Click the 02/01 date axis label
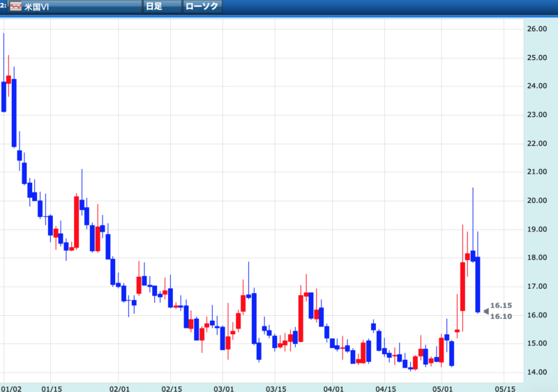The width and height of the screenshot is (558, 392). coord(119,389)
